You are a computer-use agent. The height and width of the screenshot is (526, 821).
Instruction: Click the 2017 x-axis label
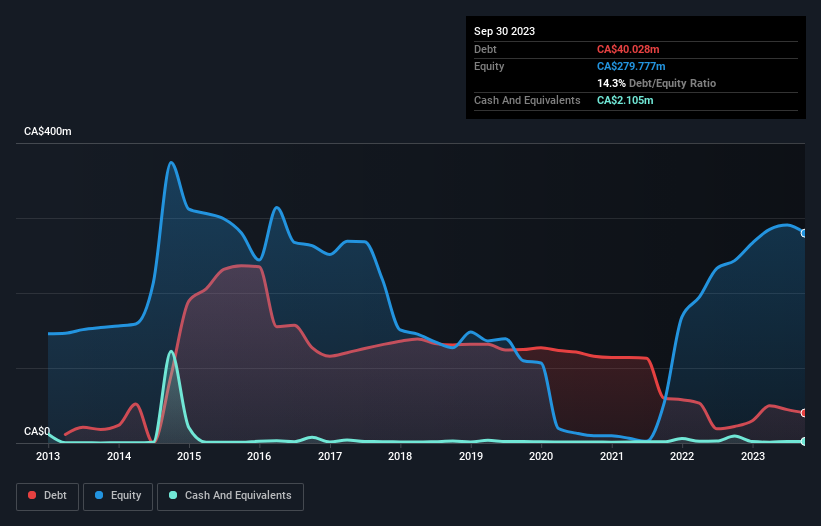click(x=330, y=456)
